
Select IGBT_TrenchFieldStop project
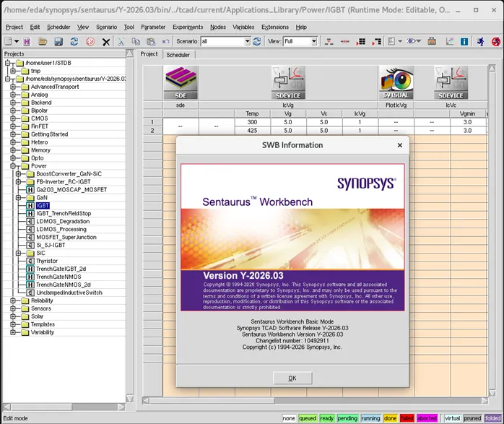64,214
